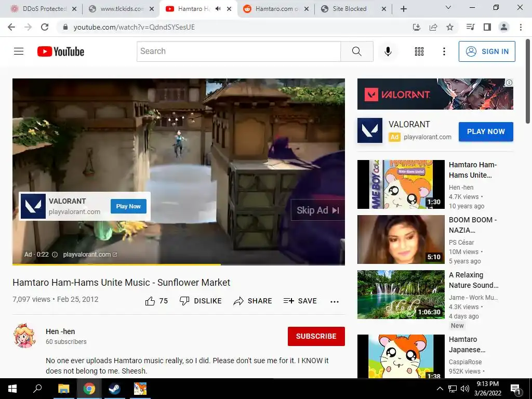Start voice search with the microphone
The width and height of the screenshot is (532, 399).
[x=388, y=51]
